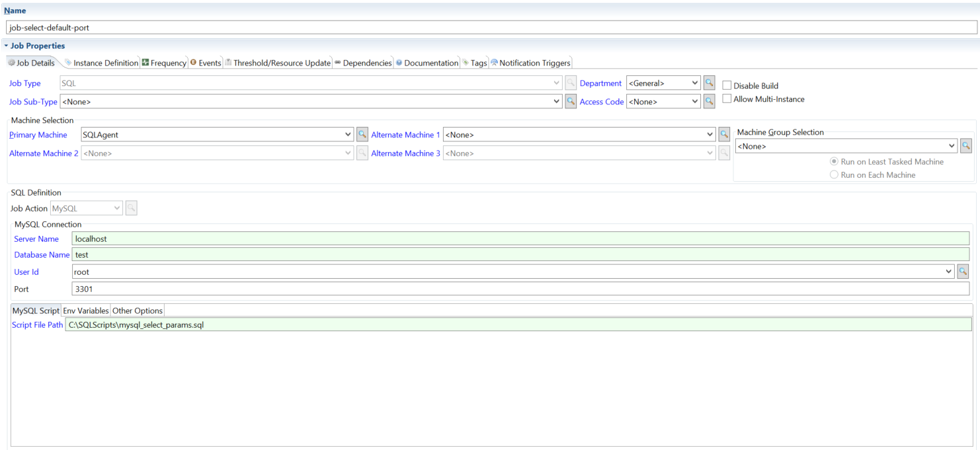980x450 pixels.
Task: Click the Department link label
Action: point(600,83)
